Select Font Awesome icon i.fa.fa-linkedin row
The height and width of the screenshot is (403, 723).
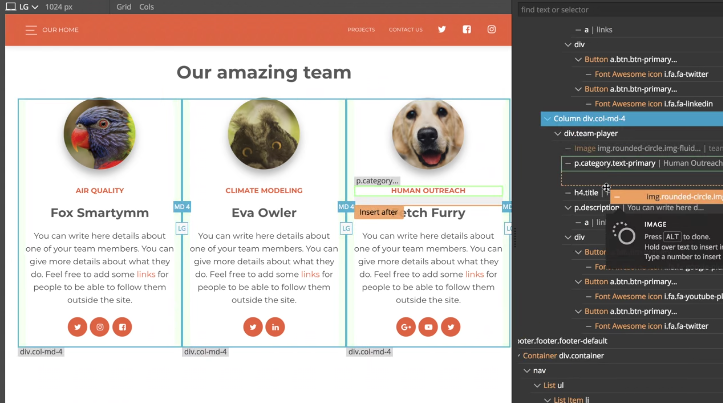coord(653,104)
